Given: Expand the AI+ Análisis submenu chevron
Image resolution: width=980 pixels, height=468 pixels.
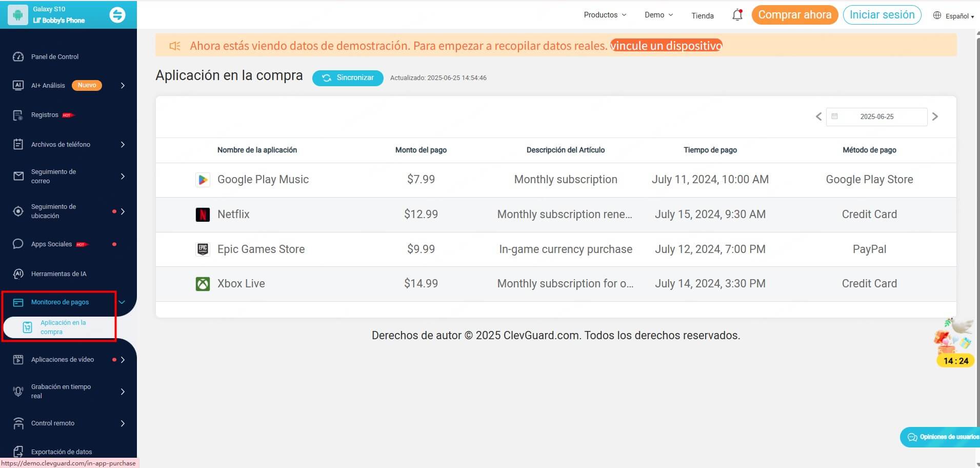Looking at the screenshot, I should [x=123, y=85].
